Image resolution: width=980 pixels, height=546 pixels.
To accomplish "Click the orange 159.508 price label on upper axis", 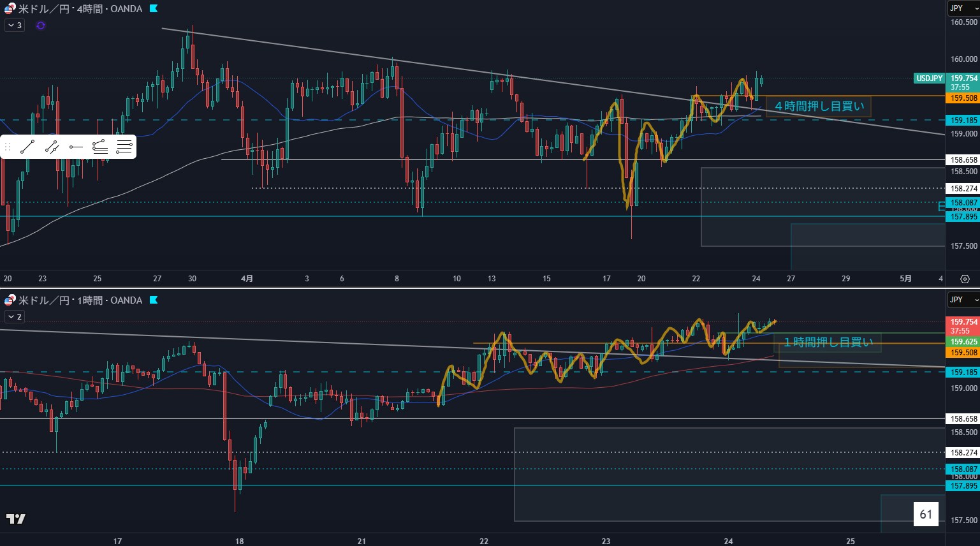I will tap(963, 98).
